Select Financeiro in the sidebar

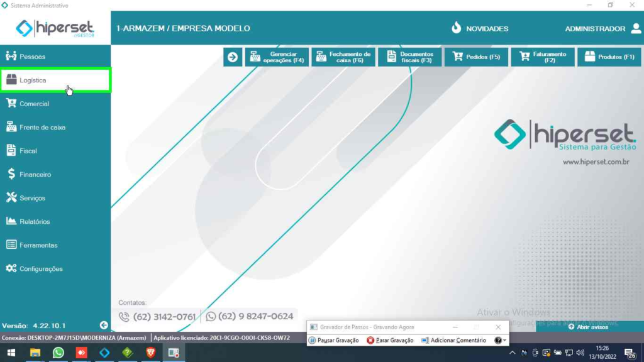coord(35,174)
